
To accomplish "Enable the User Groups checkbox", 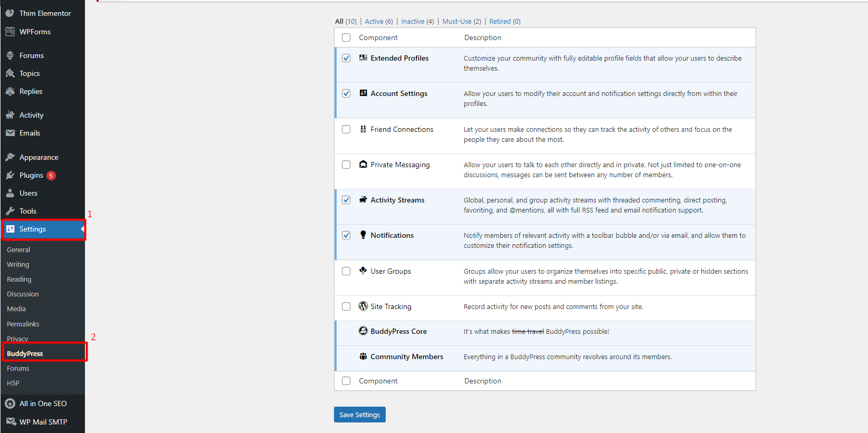I will coord(346,271).
